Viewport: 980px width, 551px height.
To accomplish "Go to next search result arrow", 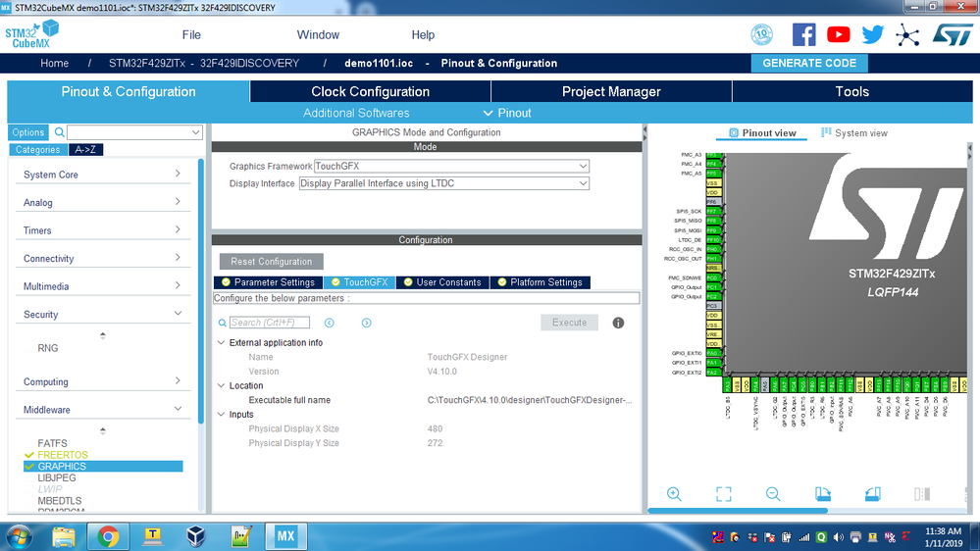I will pos(366,323).
